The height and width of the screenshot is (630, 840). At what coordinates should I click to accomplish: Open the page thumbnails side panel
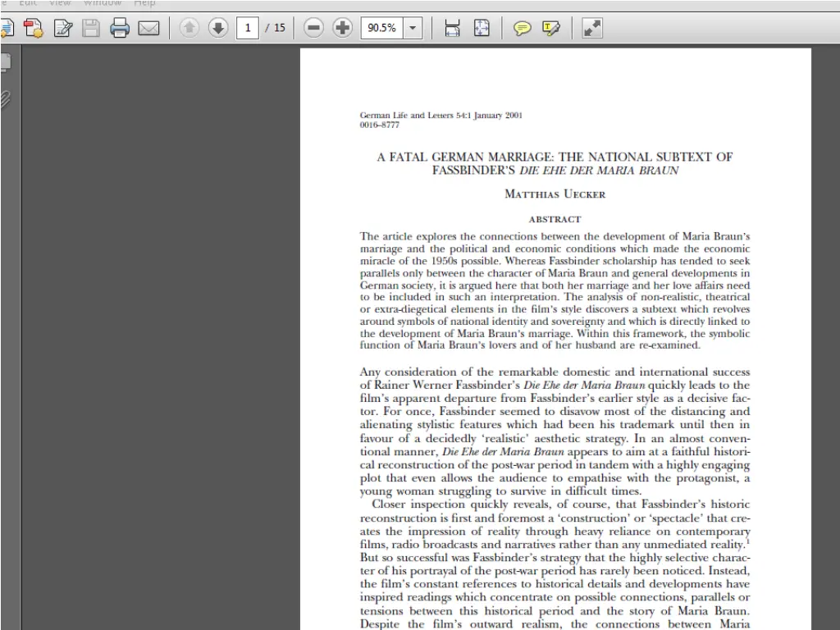point(6,62)
